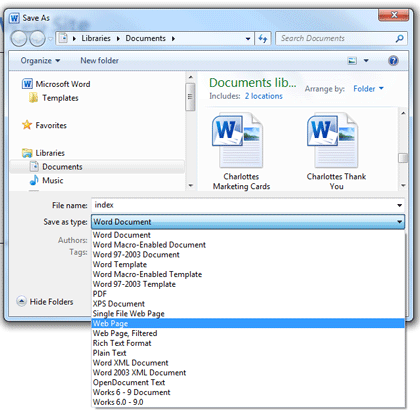Open the recent pages arrow beside Forward

pyautogui.click(x=50, y=39)
